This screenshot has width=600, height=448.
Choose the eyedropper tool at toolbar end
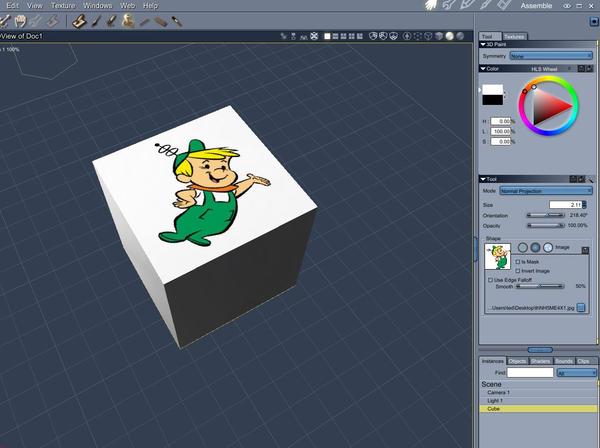176,21
